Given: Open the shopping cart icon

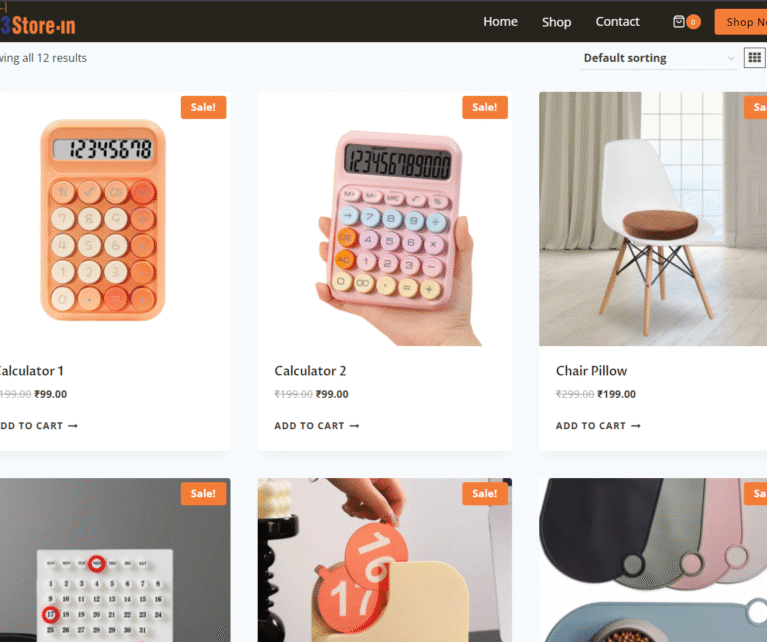Looking at the screenshot, I should click(678, 22).
